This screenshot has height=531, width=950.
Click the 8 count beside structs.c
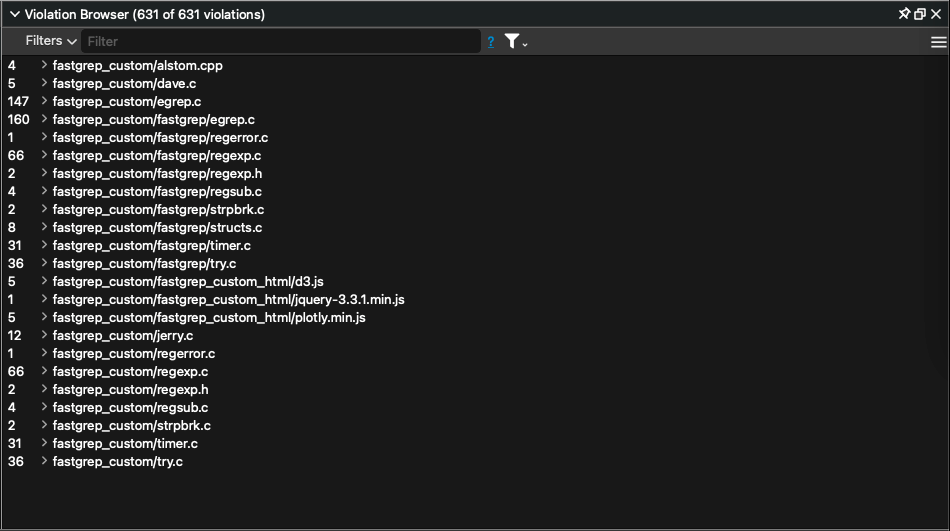click(x=12, y=227)
